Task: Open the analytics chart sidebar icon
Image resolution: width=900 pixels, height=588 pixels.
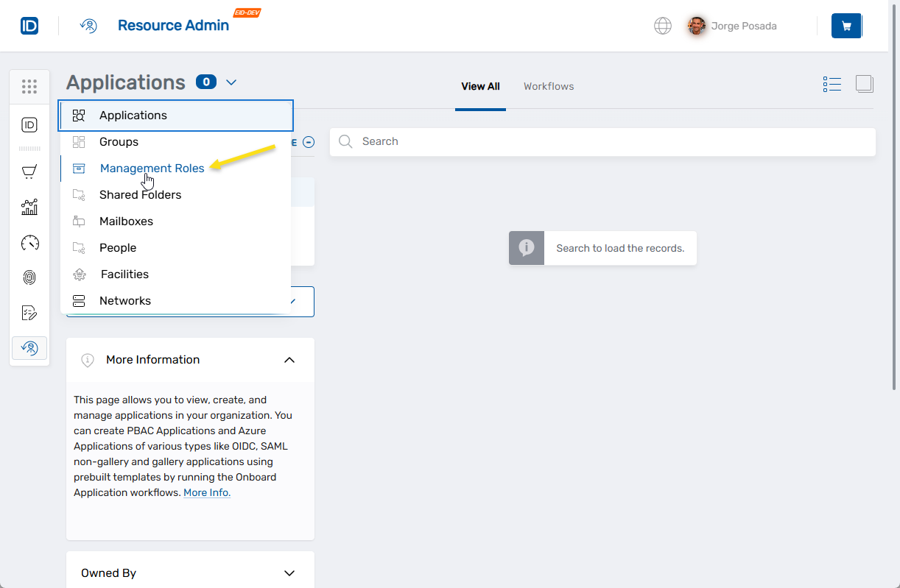Action: pos(29,207)
